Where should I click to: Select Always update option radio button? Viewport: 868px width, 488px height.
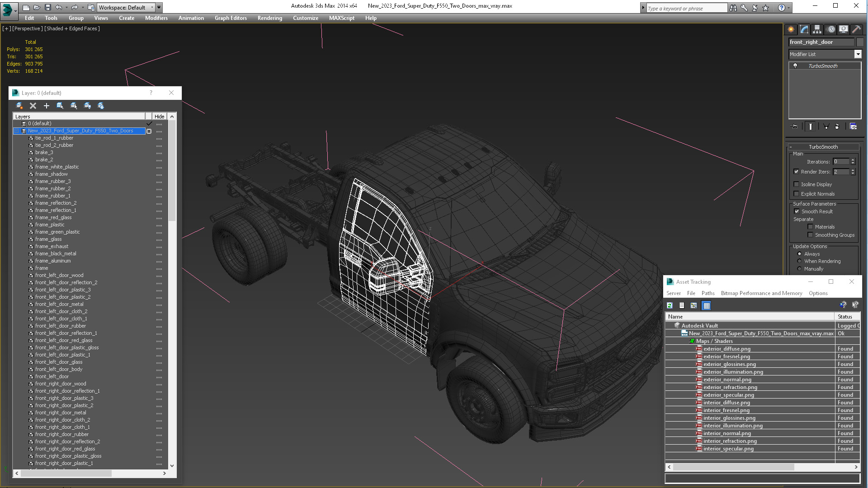(799, 254)
